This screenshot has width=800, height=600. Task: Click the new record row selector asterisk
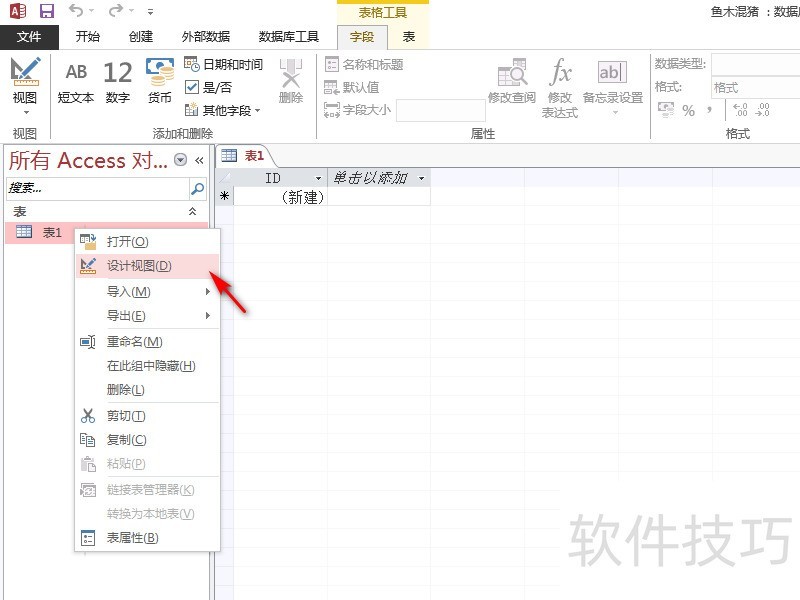tap(224, 196)
